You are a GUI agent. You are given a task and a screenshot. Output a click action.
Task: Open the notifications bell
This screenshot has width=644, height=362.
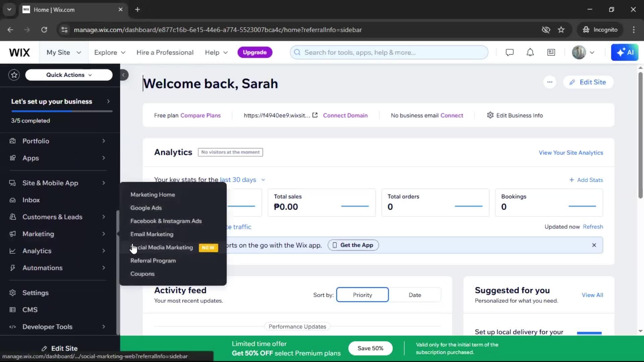click(530, 52)
